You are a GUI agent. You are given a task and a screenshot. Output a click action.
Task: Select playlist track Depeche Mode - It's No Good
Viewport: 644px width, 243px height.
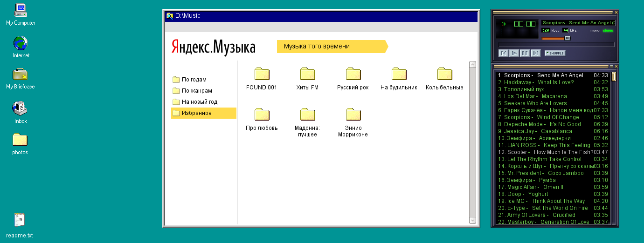[x=553, y=124]
